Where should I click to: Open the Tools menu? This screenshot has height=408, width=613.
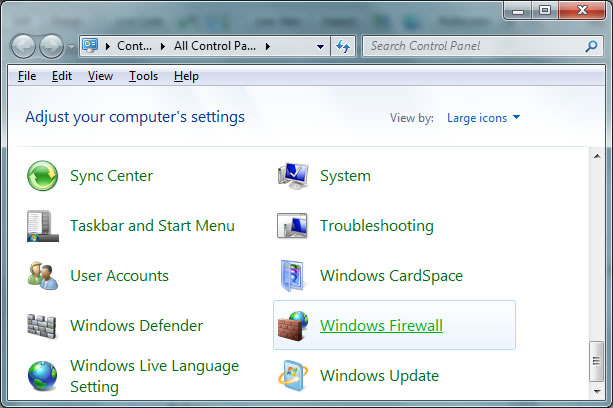[x=143, y=76]
